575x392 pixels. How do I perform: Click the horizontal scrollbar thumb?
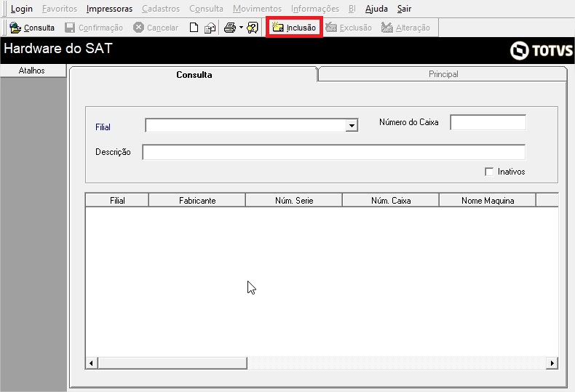coord(172,363)
